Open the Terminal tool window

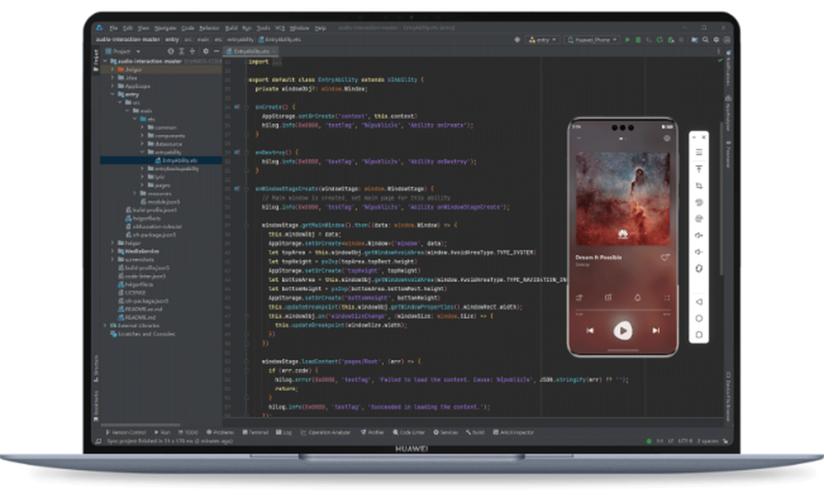(x=255, y=432)
